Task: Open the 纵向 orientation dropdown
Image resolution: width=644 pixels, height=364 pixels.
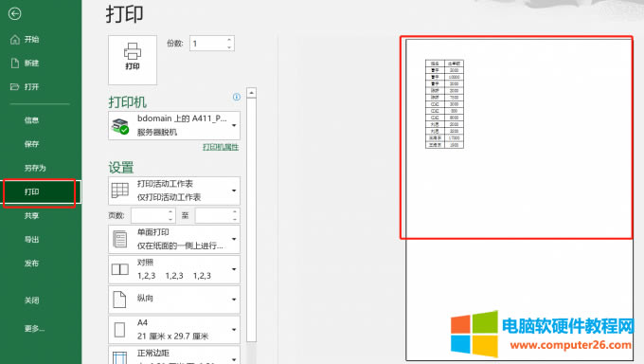Action: [174, 300]
